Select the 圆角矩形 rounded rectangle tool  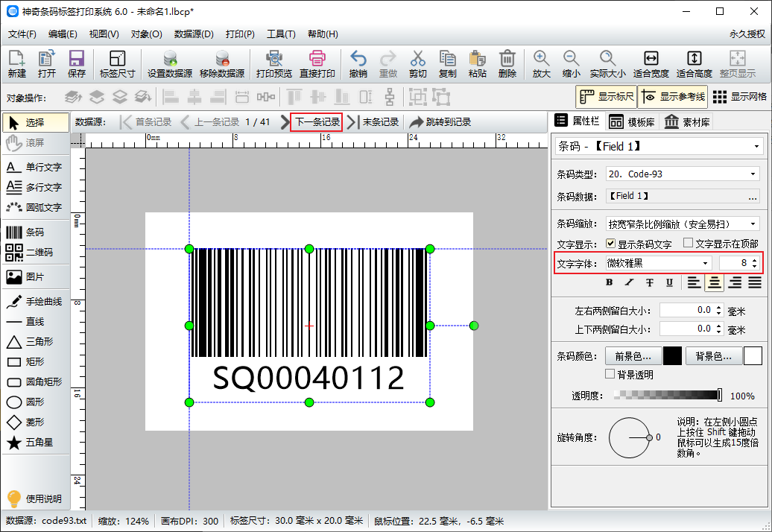point(34,382)
